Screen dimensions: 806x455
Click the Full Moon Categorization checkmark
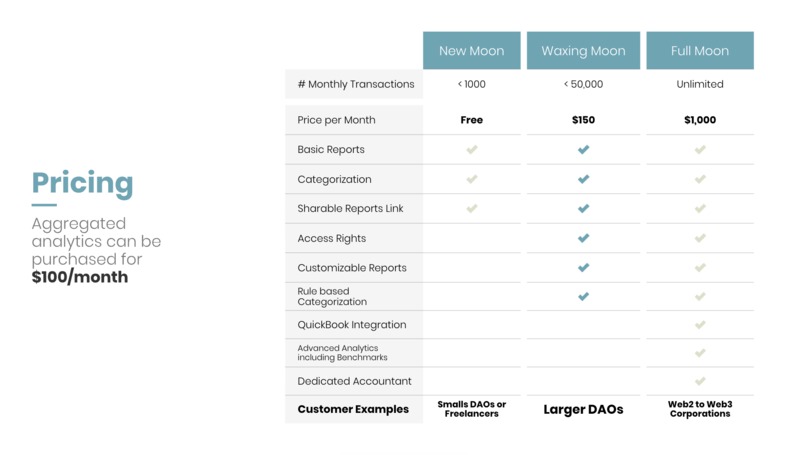click(x=700, y=179)
